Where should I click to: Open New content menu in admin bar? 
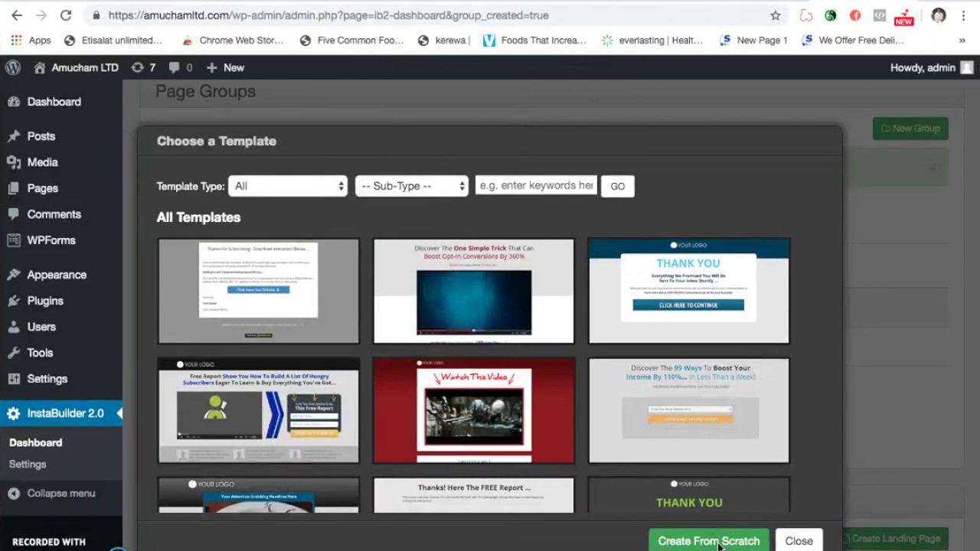coord(226,67)
